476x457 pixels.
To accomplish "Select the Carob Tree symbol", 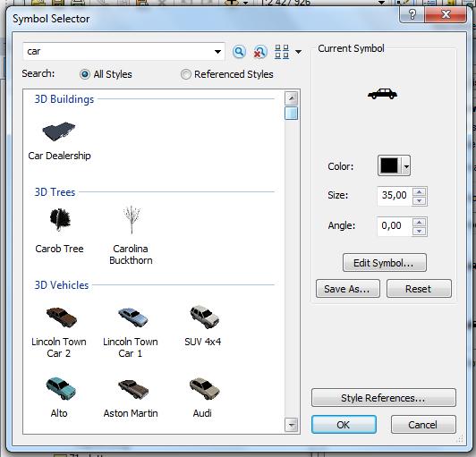I will coord(59,231).
